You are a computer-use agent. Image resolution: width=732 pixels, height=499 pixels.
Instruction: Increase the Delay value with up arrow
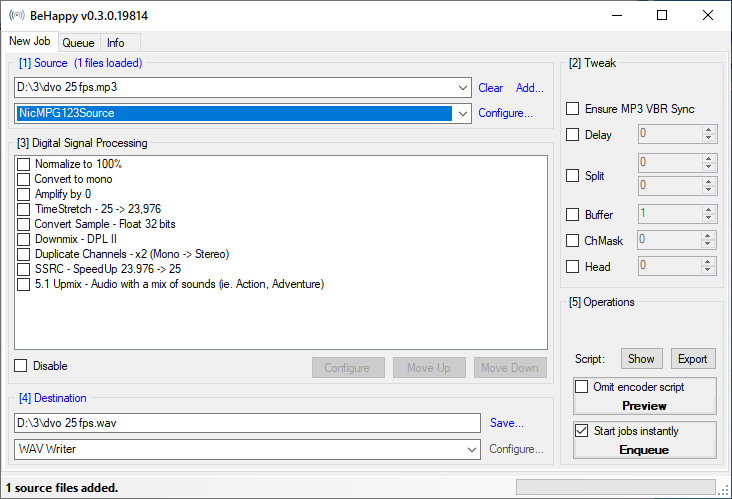pyautogui.click(x=709, y=130)
